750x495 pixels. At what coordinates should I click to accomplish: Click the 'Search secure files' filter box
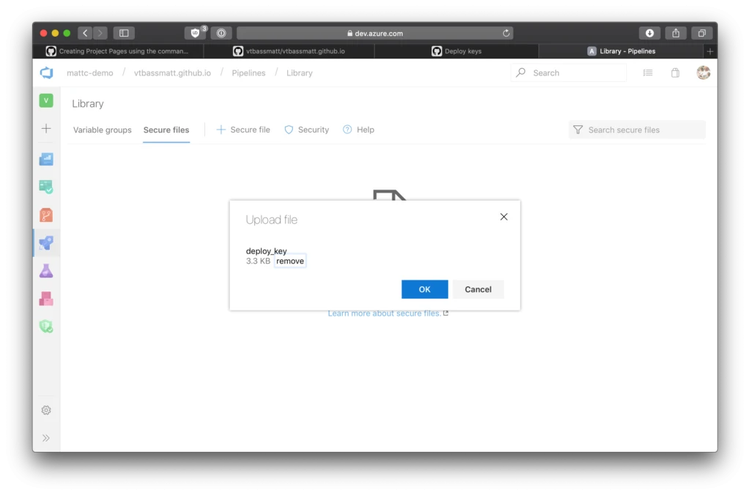pos(637,130)
